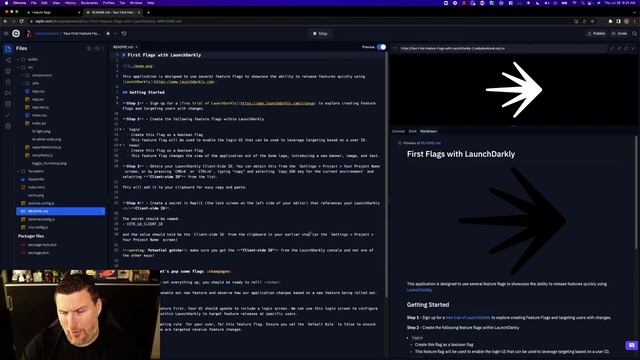The image size is (640, 360).
Task: Open App.test.js in file tree
Action: tap(40, 107)
